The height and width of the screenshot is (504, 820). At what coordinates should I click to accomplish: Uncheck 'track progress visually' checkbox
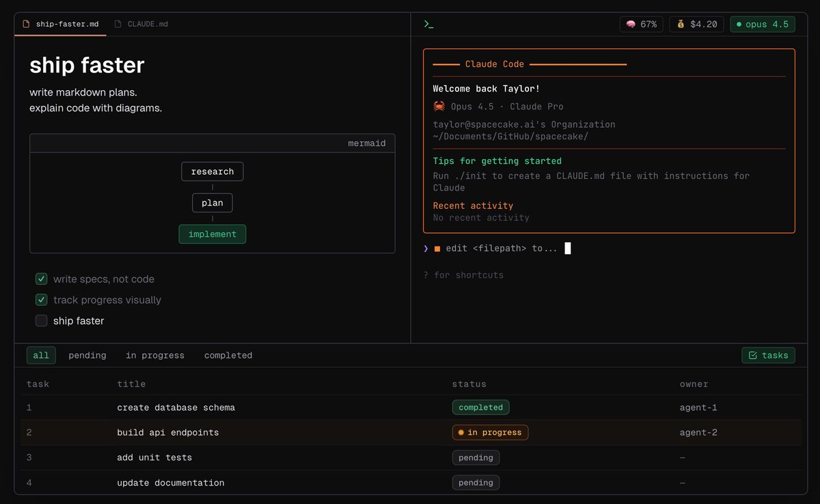(x=42, y=300)
